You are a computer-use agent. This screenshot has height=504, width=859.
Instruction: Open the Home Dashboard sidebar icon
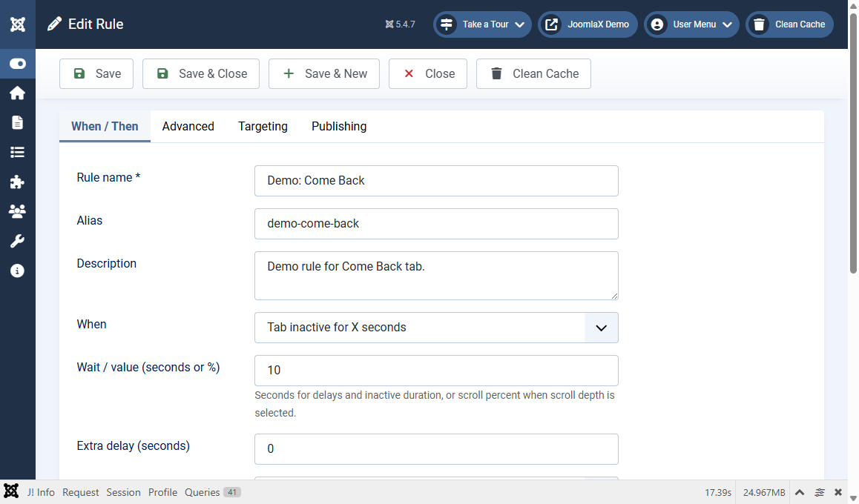pos(18,93)
